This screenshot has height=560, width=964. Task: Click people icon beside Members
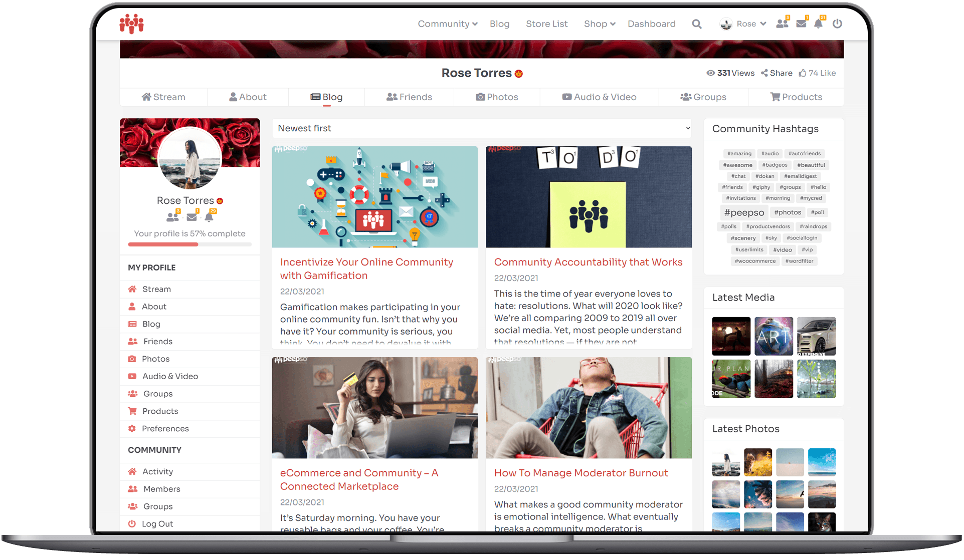point(133,489)
